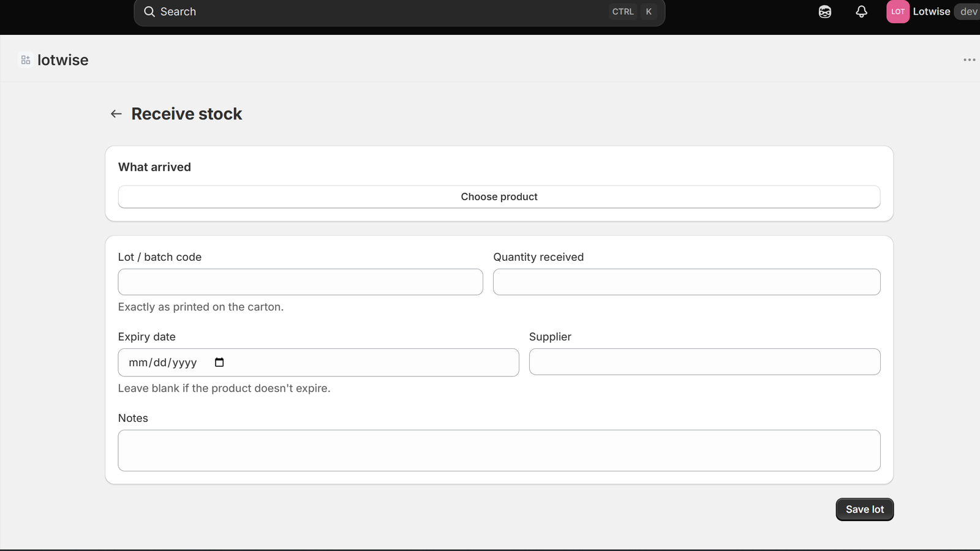Screen dimensions: 980x551
Task: Focus the Lot / batch code field
Action: 300,282
